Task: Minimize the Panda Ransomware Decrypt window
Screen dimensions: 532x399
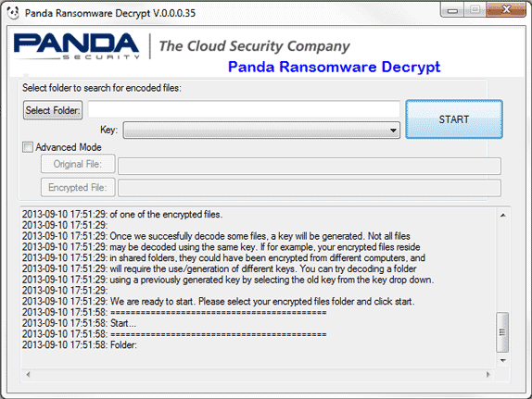Action: [x=452, y=10]
